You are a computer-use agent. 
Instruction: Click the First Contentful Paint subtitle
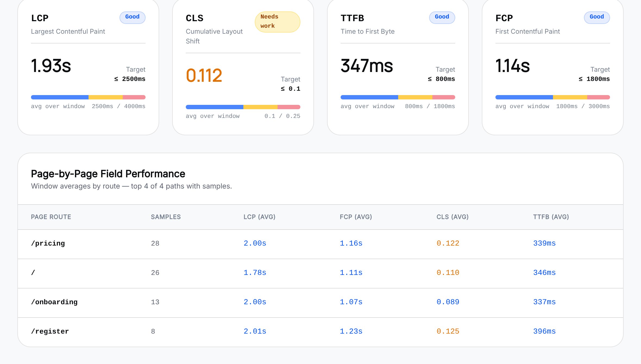pyautogui.click(x=528, y=32)
